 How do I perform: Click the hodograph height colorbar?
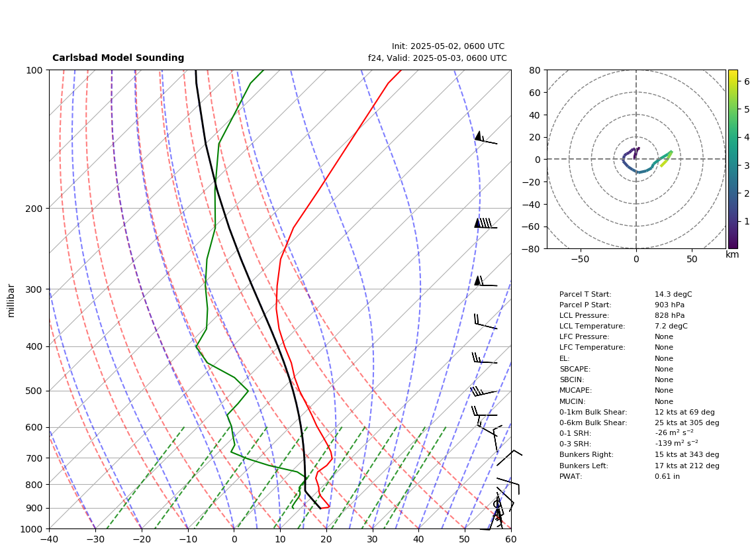[x=733, y=159]
